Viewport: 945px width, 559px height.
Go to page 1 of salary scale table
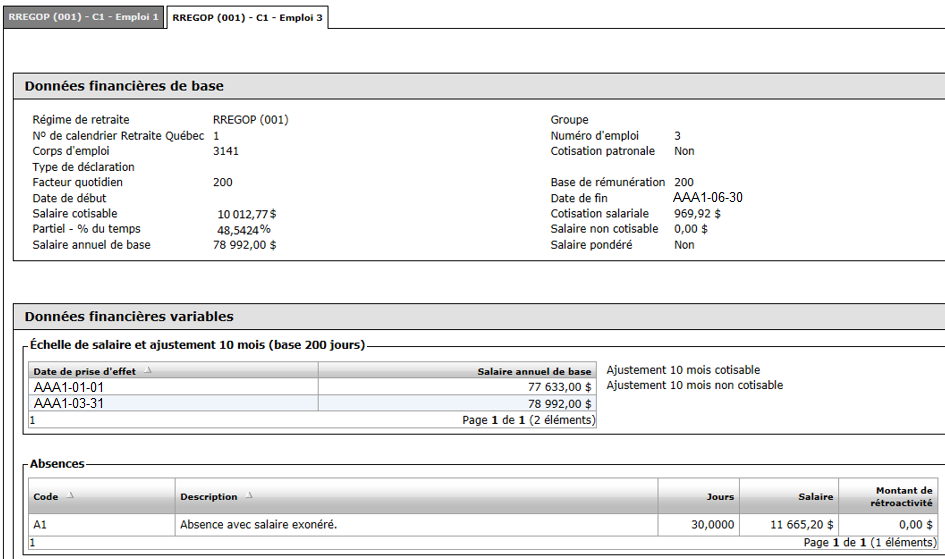[33, 420]
